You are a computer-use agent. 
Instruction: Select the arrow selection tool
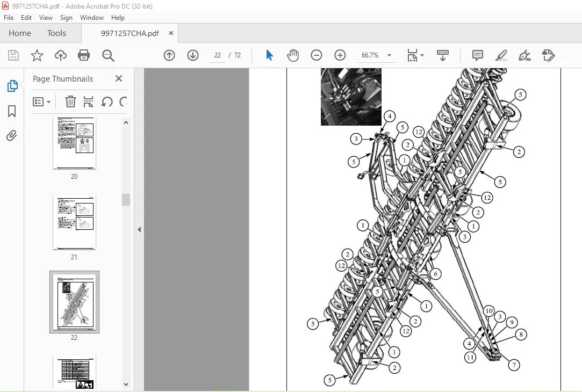(x=269, y=55)
